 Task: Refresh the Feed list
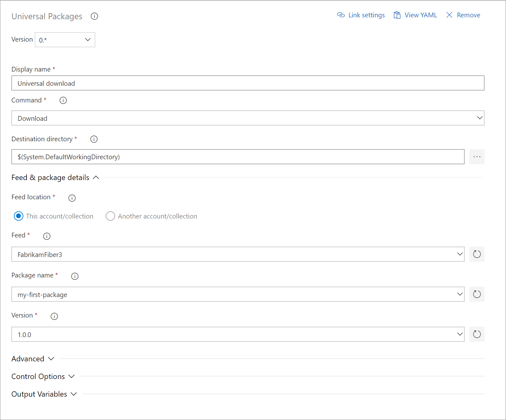[x=477, y=254]
